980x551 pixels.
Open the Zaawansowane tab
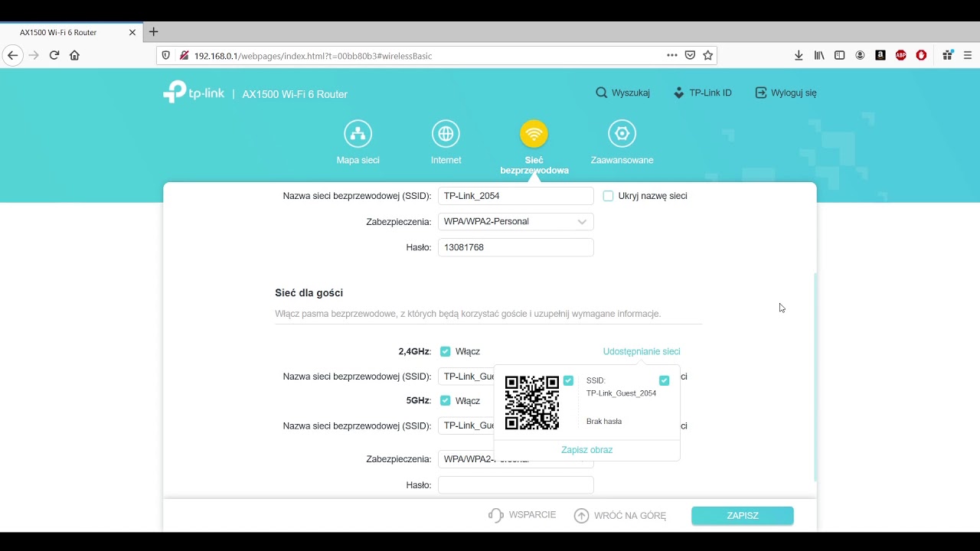[x=622, y=142]
